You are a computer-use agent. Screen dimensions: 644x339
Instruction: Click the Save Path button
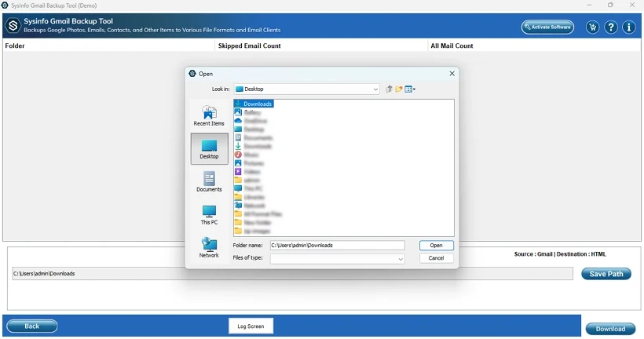606,274
